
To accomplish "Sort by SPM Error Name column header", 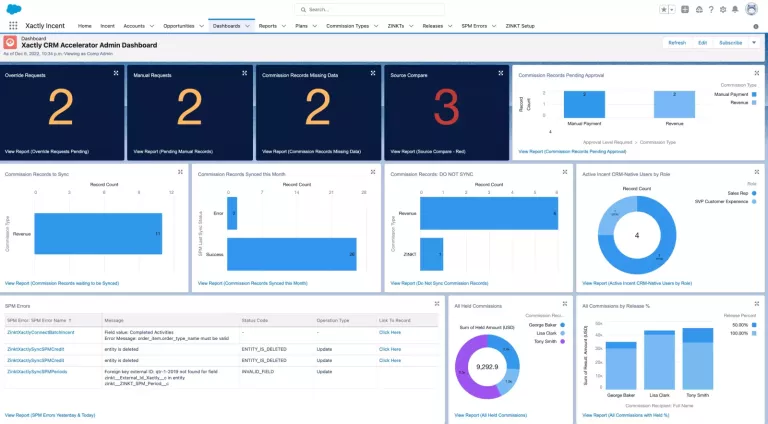I will pyautogui.click(x=39, y=320).
